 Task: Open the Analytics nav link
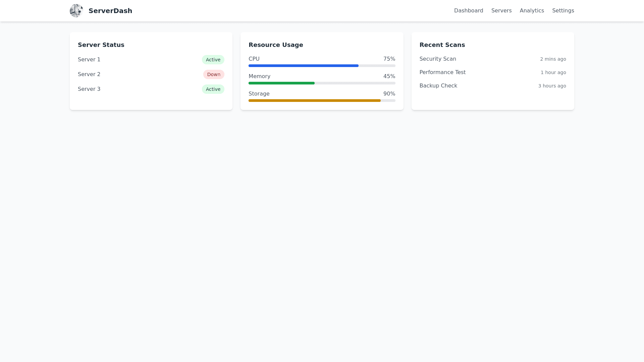(532, 11)
